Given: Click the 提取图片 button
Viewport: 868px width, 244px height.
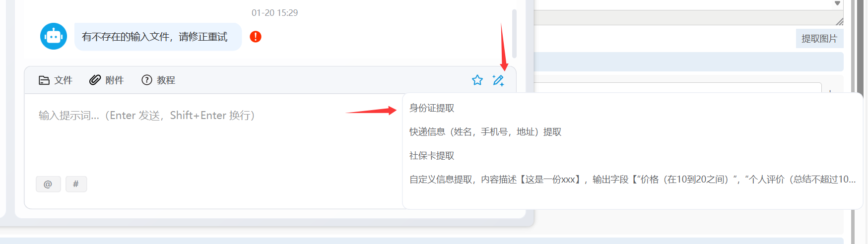Looking at the screenshot, I should (819, 39).
